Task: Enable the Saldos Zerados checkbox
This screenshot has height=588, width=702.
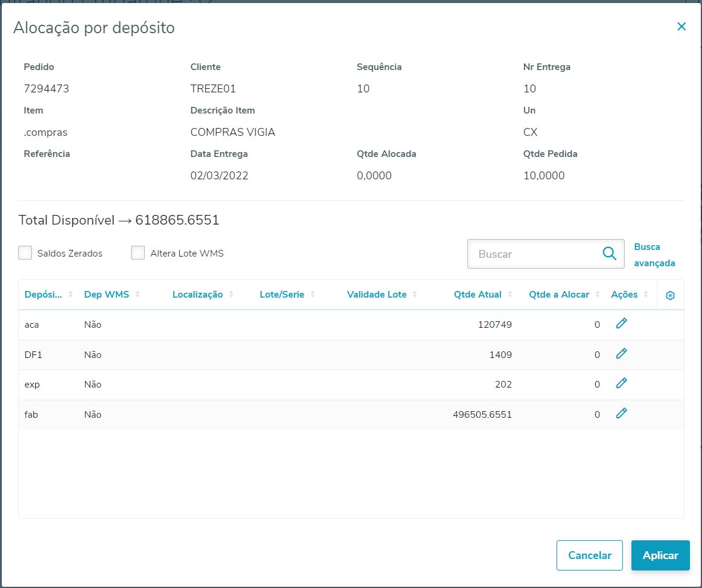Action: pos(25,252)
